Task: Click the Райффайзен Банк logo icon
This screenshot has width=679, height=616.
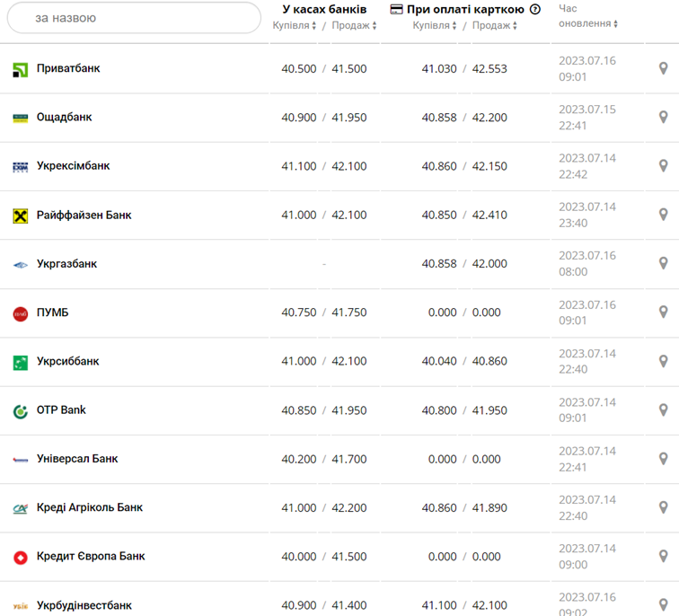Action: [21, 216]
